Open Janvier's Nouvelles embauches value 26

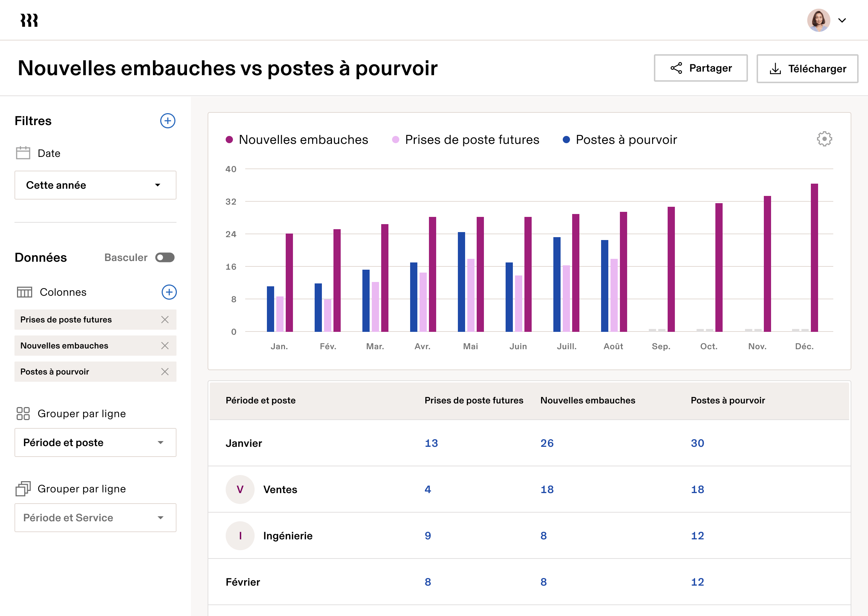click(x=547, y=442)
